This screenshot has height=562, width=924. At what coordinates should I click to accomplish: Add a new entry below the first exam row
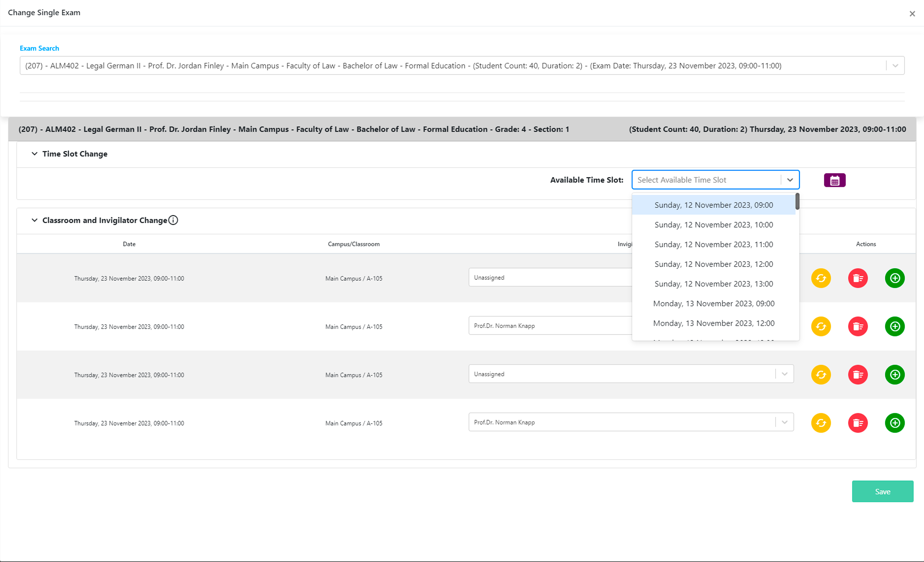[x=894, y=278]
